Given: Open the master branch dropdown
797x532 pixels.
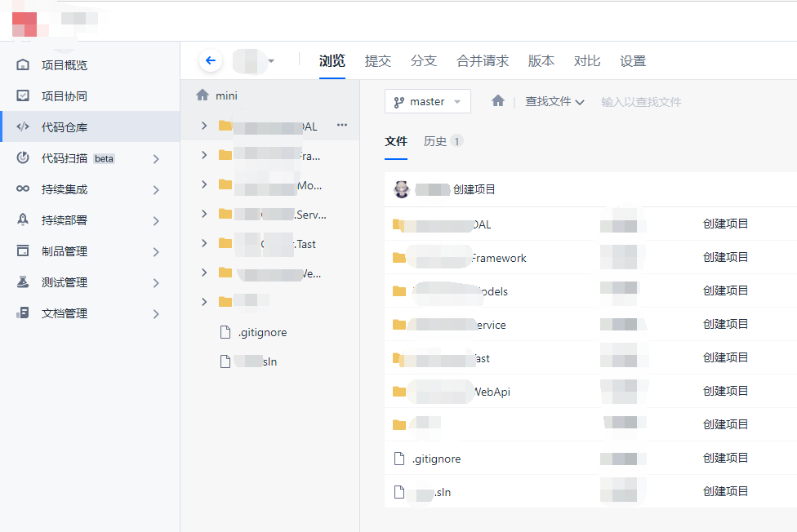Looking at the screenshot, I should pyautogui.click(x=427, y=102).
